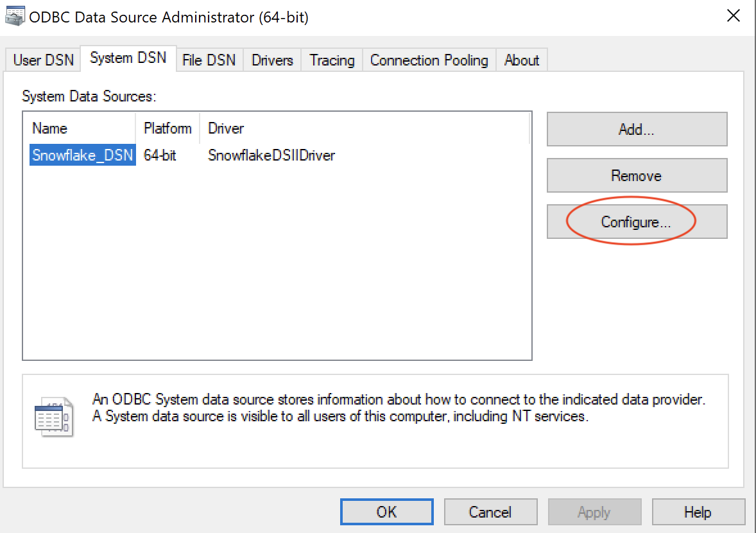Select the Snowflake_DSN list entry
The height and width of the screenshot is (533, 756).
click(82, 155)
